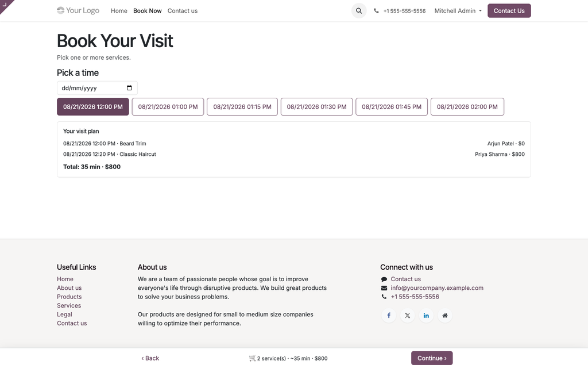Click the purple Contact Us button

[509, 11]
